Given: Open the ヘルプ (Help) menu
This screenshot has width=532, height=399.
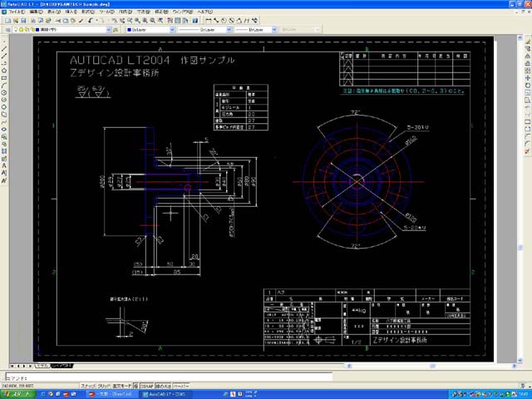Looking at the screenshot, I should click(205, 12).
